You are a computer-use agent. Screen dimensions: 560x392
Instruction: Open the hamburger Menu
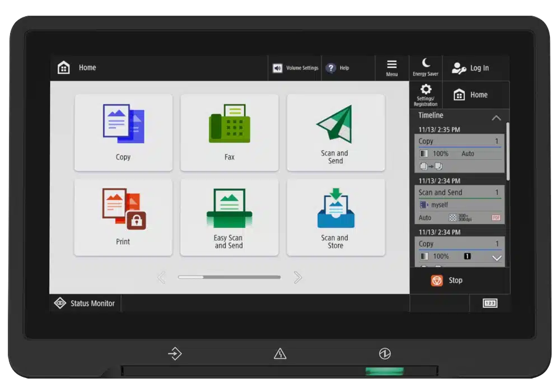[392, 68]
